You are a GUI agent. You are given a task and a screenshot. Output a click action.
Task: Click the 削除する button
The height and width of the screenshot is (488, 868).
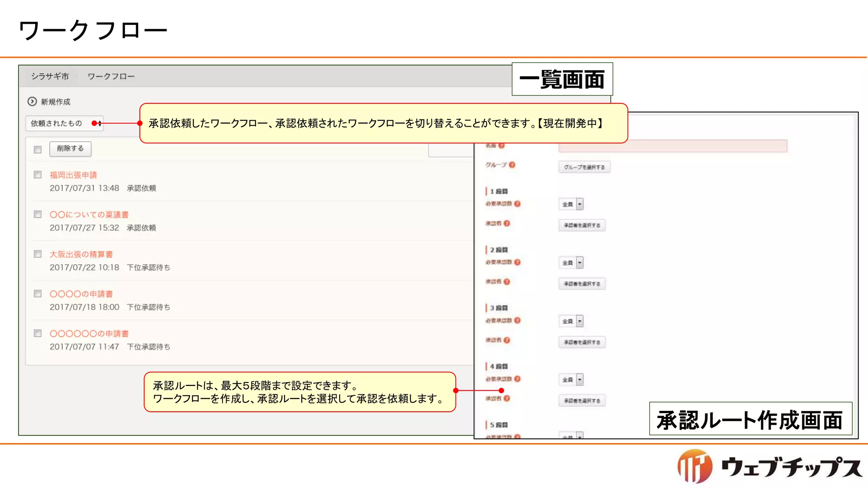point(70,149)
